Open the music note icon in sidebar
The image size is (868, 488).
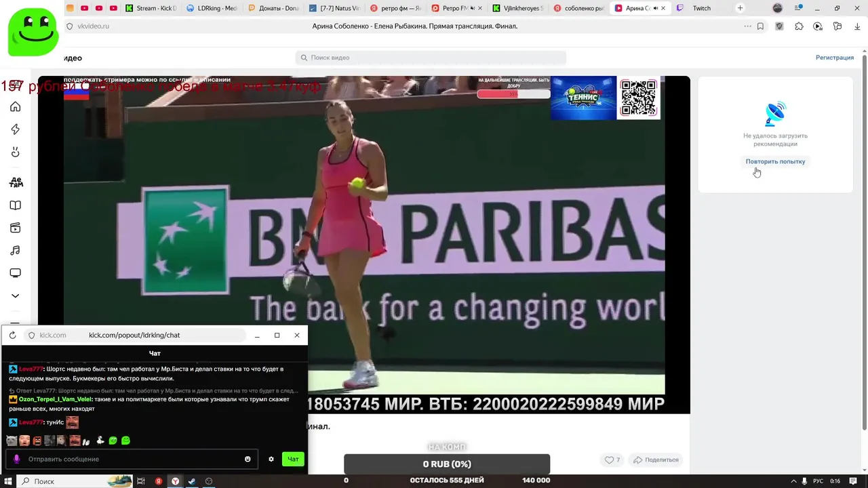[15, 251]
